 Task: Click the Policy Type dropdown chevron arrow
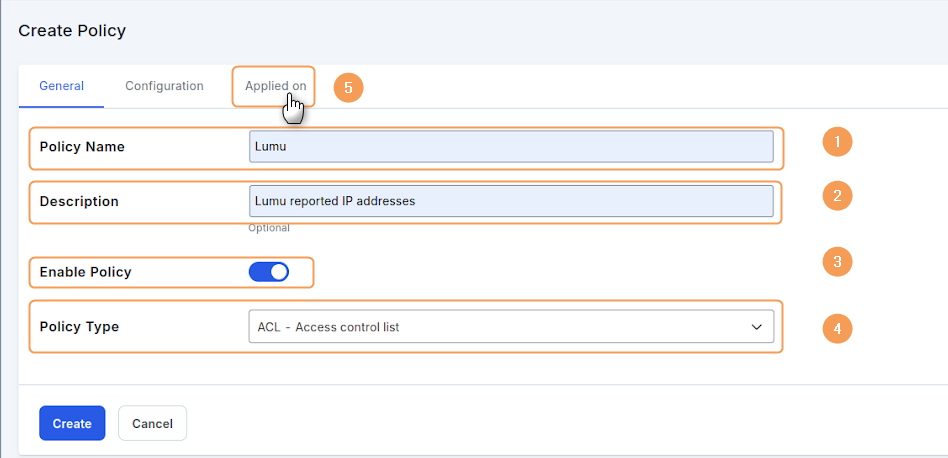(756, 327)
